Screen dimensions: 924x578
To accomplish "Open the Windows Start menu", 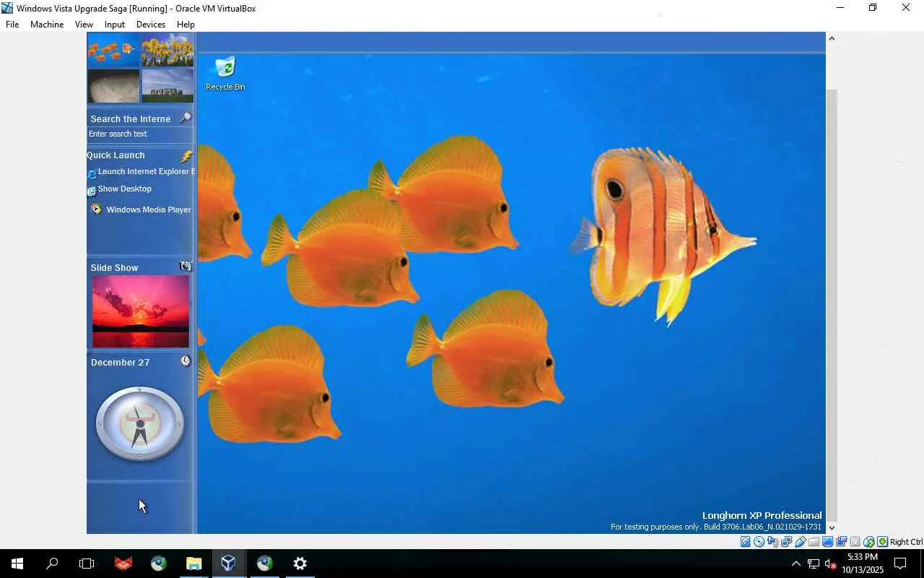I will (x=17, y=564).
